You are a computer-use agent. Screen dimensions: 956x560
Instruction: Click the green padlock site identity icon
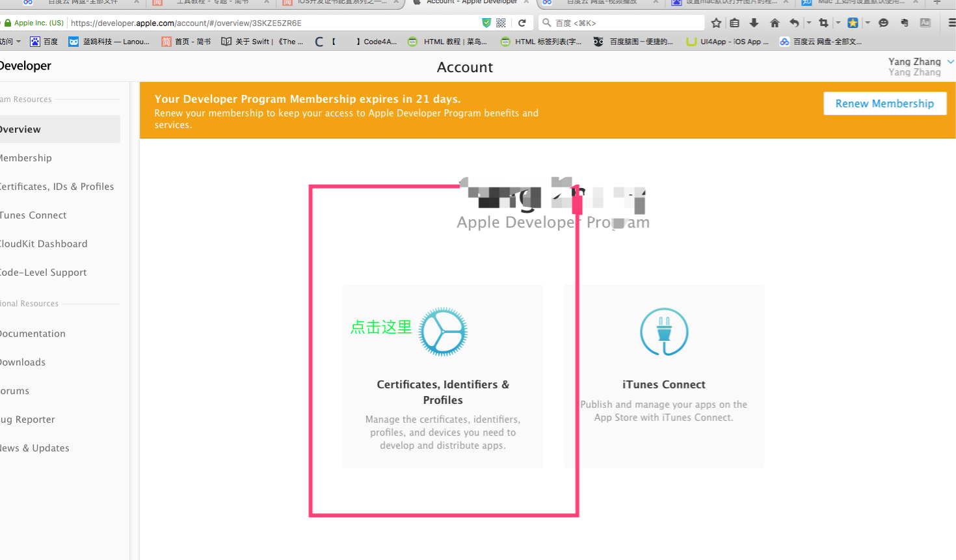pos(8,23)
